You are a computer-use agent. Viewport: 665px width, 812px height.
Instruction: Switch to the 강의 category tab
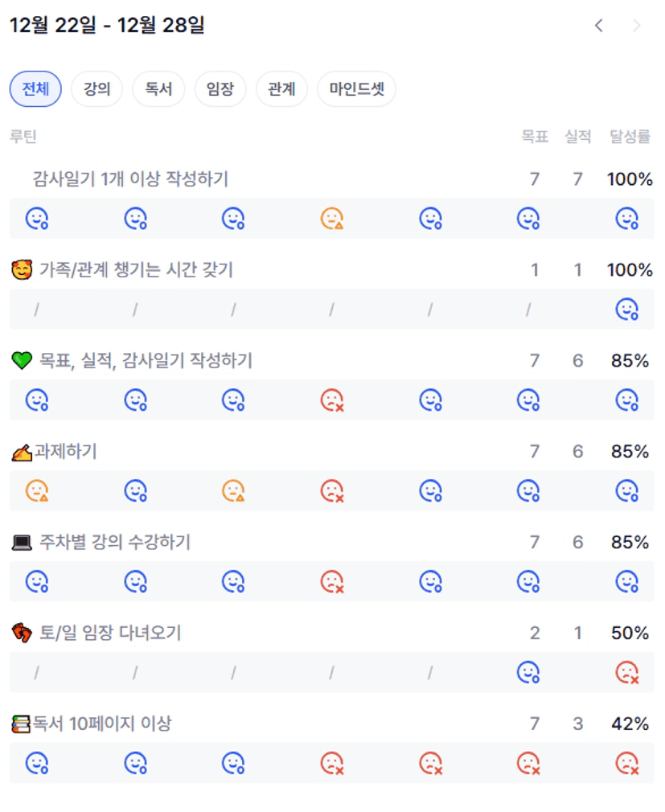96,89
